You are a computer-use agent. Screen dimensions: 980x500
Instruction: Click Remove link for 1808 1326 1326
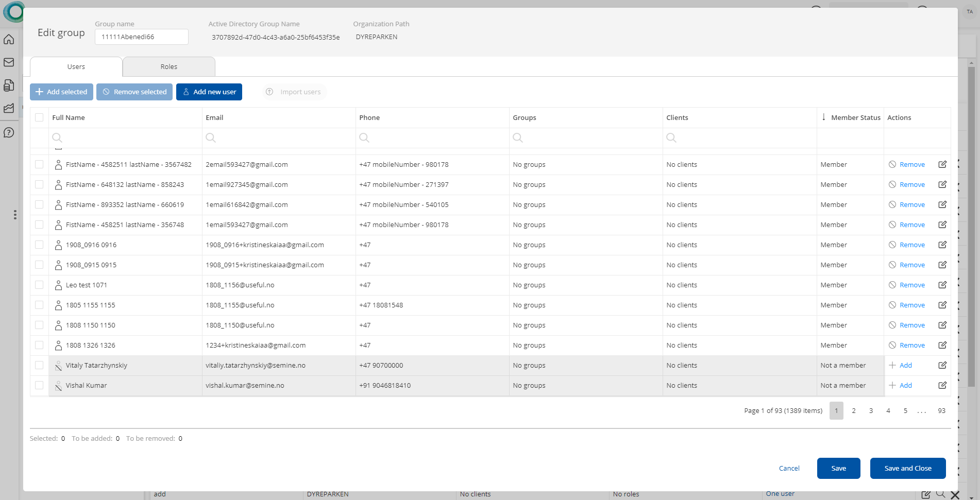911,345
